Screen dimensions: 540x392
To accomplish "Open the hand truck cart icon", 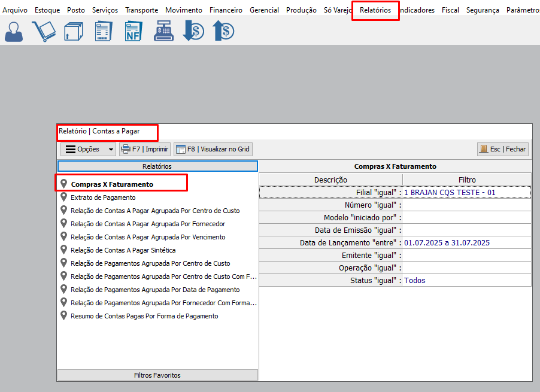I will pyautogui.click(x=43, y=31).
